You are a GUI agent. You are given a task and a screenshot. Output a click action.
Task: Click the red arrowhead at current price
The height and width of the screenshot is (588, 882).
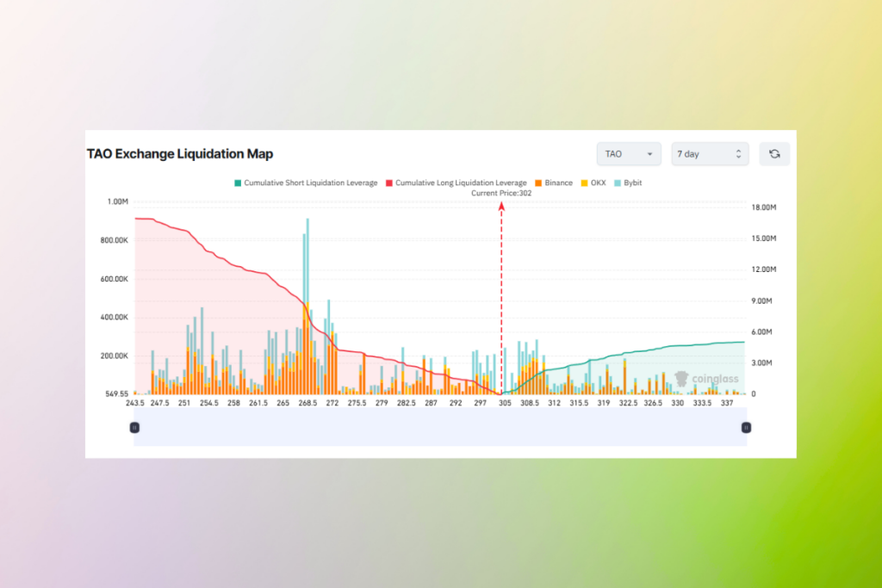click(501, 206)
